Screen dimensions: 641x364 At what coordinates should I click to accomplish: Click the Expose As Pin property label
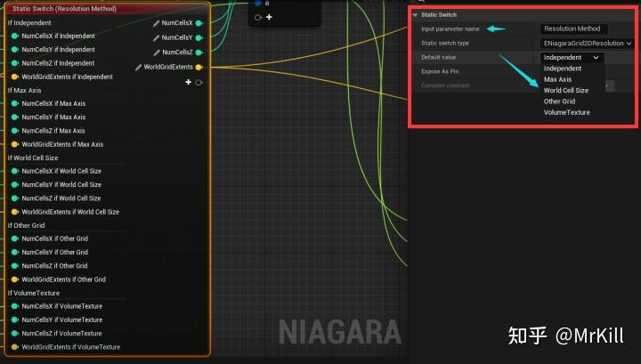pyautogui.click(x=440, y=71)
